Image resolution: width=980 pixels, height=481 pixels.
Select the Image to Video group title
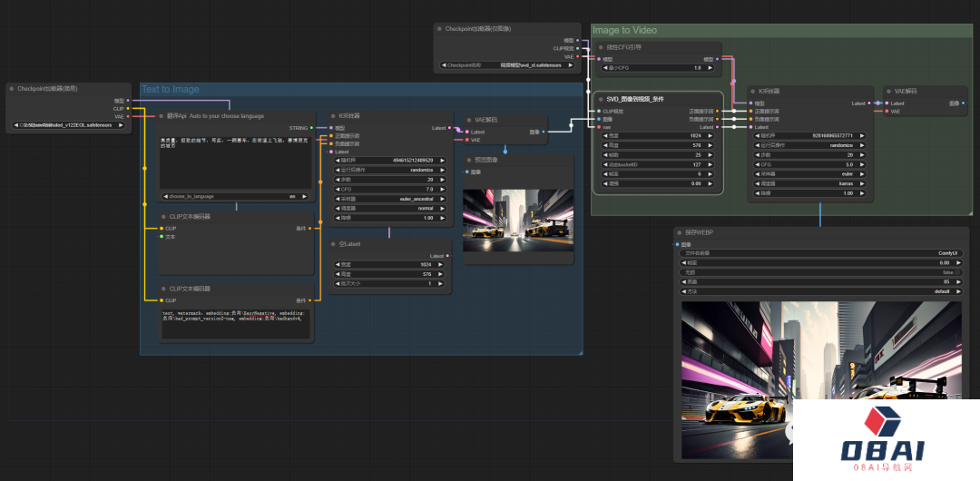(624, 30)
